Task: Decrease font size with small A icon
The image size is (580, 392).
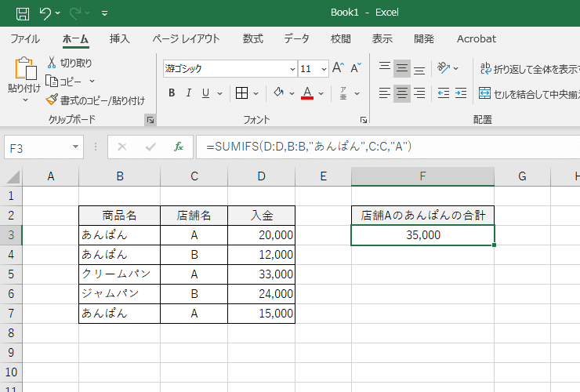Action: pyautogui.click(x=356, y=68)
